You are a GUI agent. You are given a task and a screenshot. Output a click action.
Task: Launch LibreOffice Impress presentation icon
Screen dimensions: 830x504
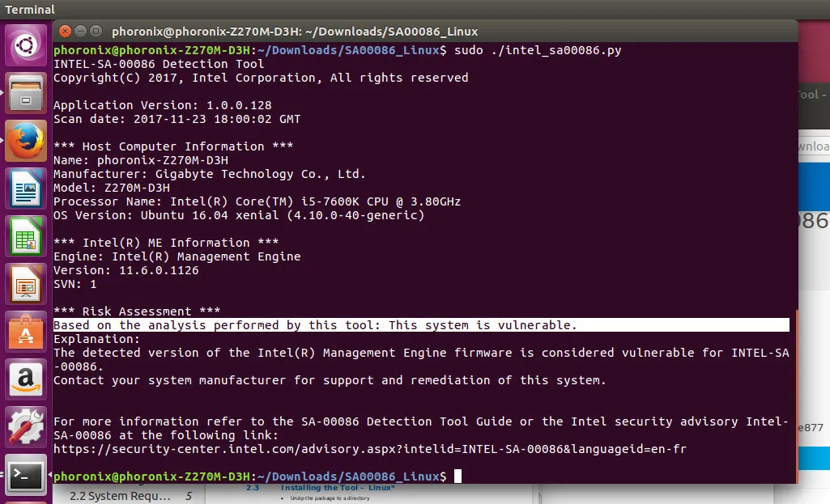point(26,284)
